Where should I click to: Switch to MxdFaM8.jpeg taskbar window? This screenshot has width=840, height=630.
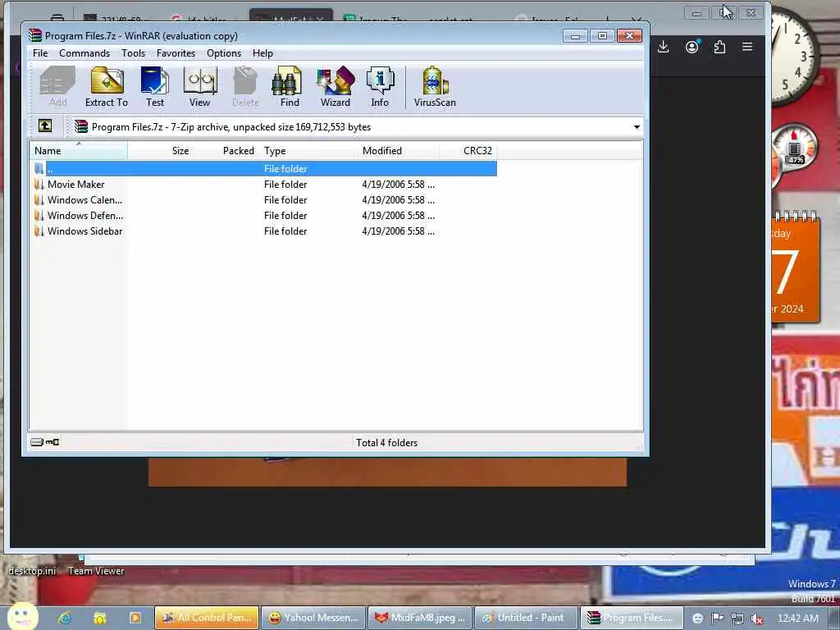419,618
